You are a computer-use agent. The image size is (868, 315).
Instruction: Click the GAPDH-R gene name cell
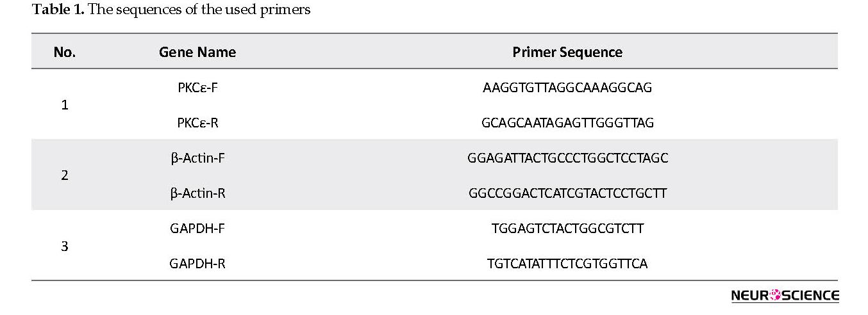click(197, 263)
